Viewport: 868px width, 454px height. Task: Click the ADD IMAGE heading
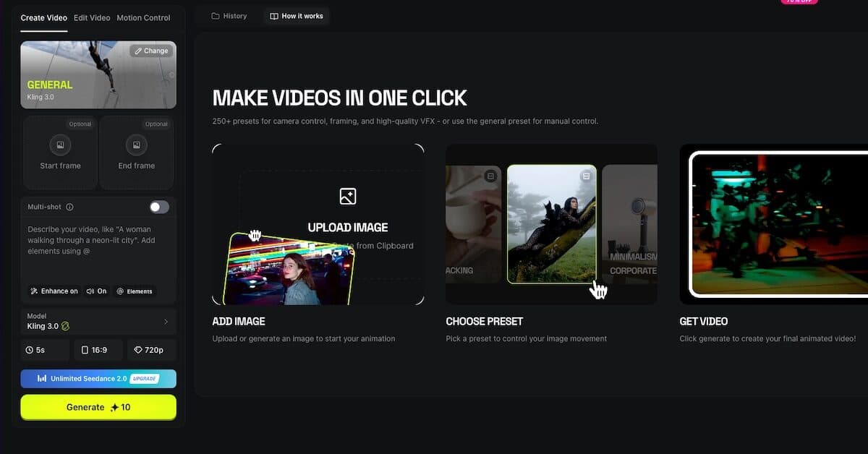[239, 321]
